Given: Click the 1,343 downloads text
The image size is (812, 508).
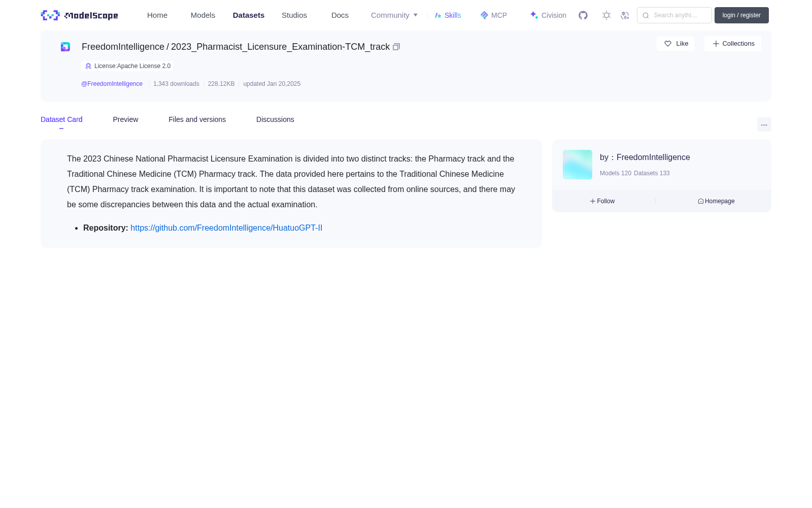Looking at the screenshot, I should point(176,84).
